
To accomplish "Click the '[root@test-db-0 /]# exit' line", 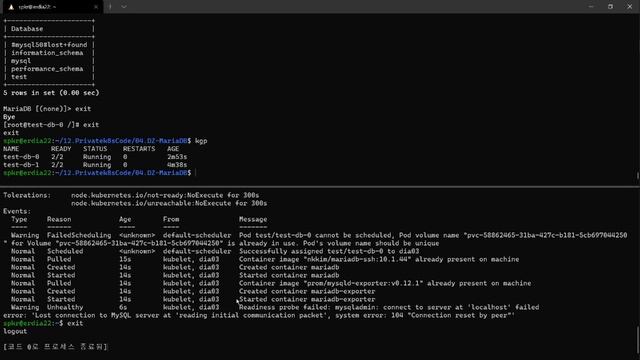I will [x=51, y=125].
